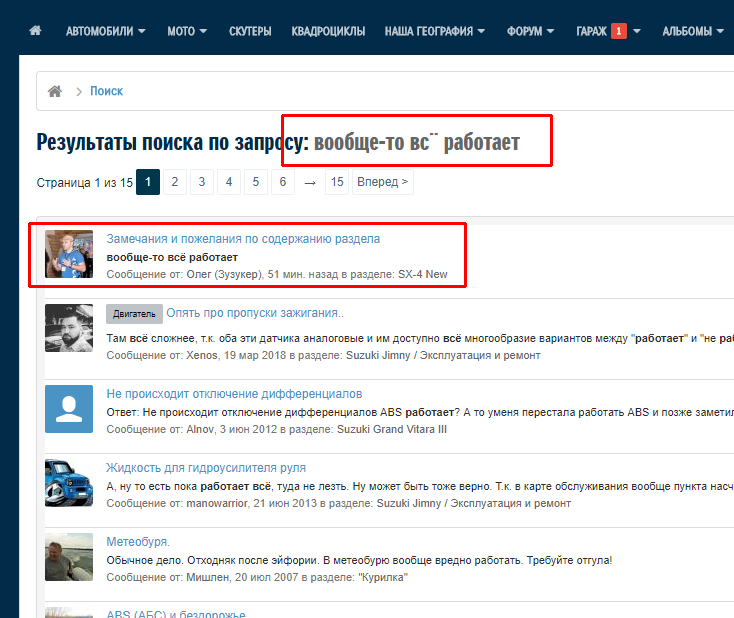
Task: Open Олег (Зузукер) user avatar
Action: point(69,254)
